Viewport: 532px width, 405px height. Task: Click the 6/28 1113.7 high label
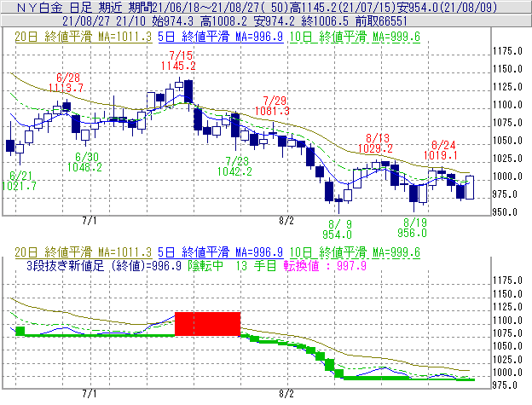(66, 83)
